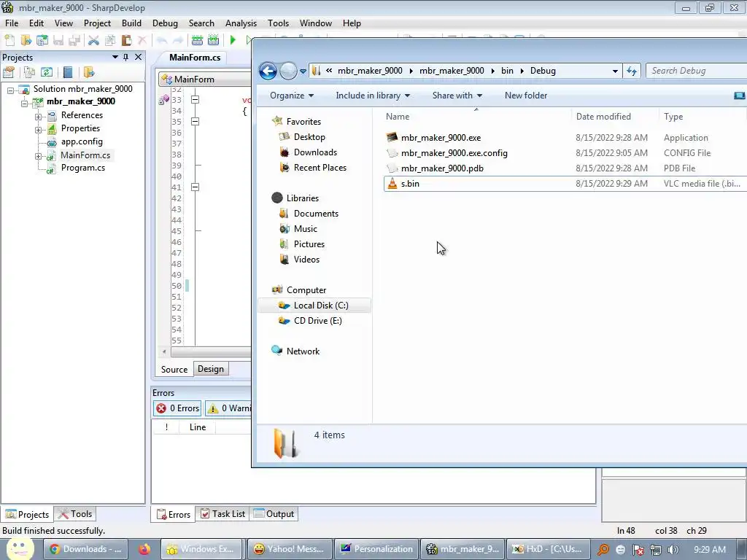
Task: Collapse the code fold at line 41
Action: [195, 187]
